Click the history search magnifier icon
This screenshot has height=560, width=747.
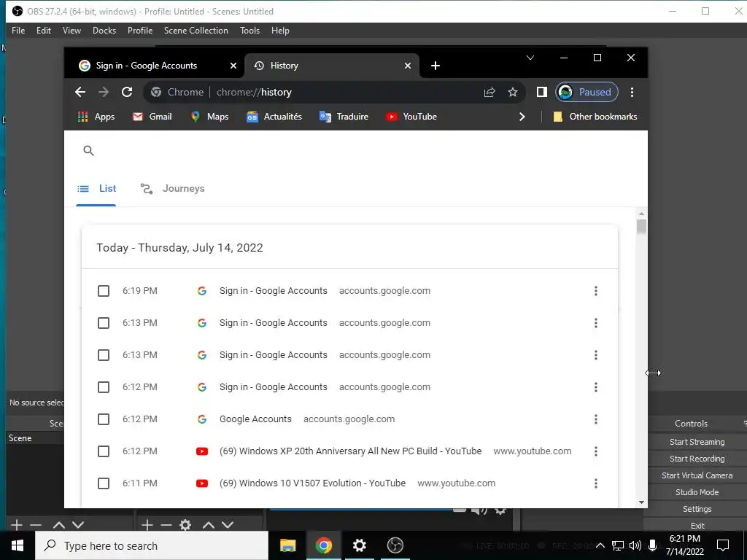click(x=88, y=151)
